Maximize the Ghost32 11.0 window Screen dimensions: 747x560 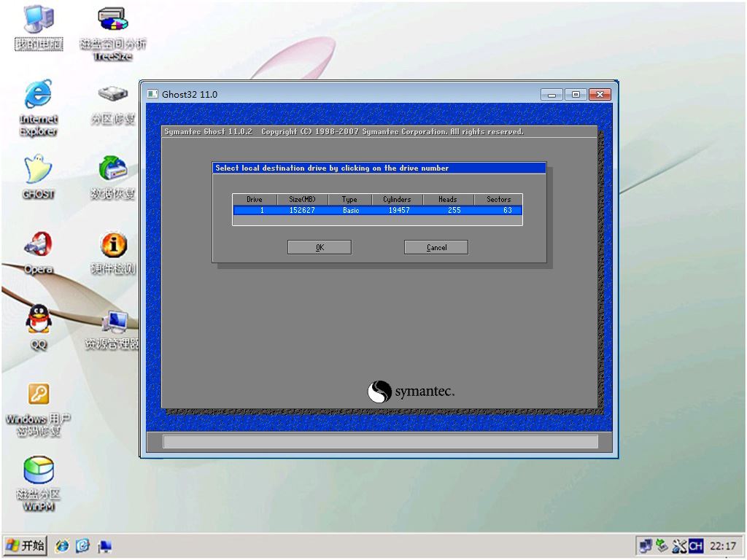coord(576,94)
